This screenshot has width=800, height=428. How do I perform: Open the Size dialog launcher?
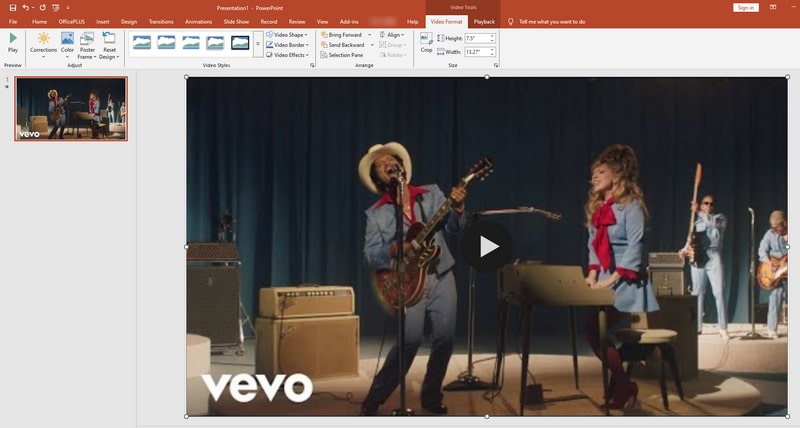click(496, 65)
